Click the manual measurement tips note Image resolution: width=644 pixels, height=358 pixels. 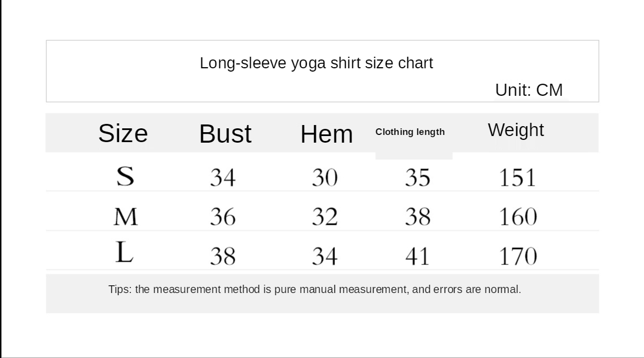(x=315, y=290)
